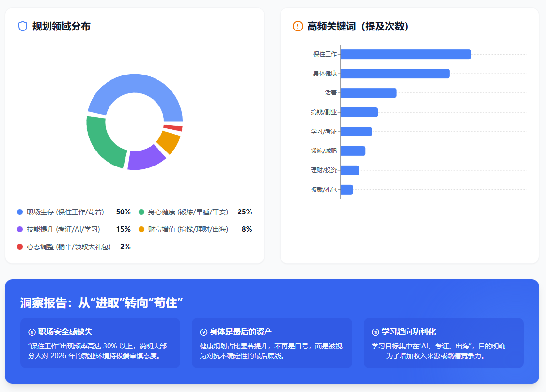Click the blue legend dot for 职场生存
The image size is (546, 392).
pos(20,212)
